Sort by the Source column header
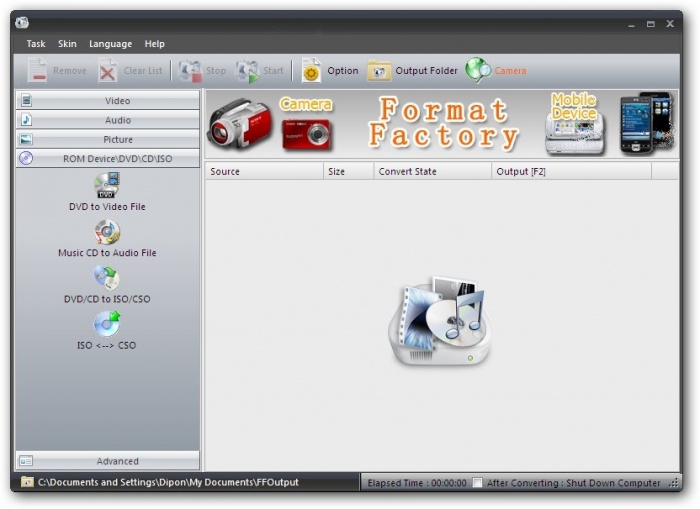 click(x=264, y=171)
